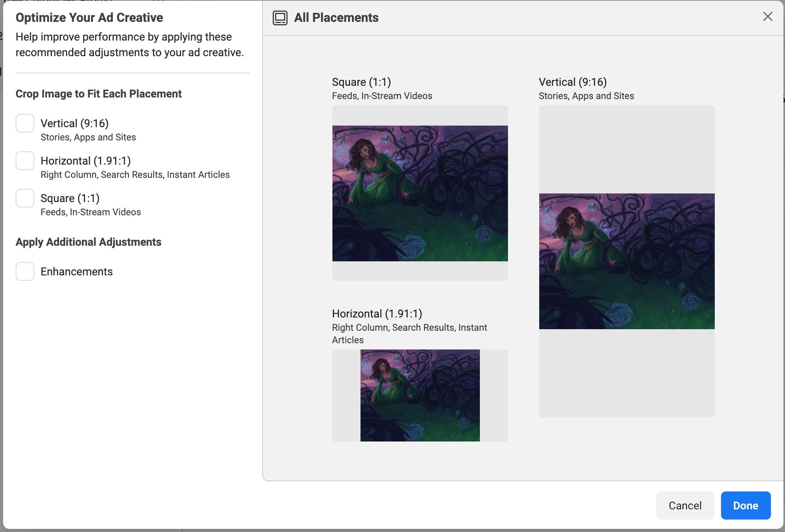
Task: Click the All Placements icon
Action: [x=280, y=18]
